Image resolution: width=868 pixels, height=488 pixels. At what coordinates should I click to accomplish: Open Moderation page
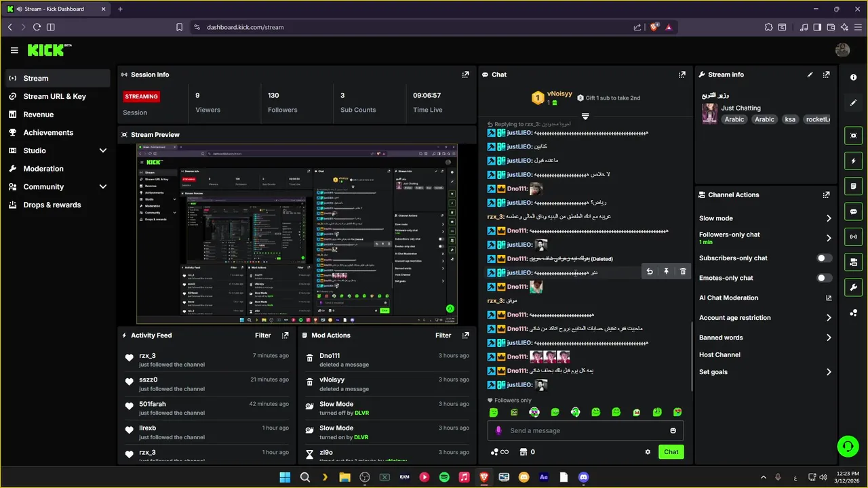pyautogui.click(x=58, y=169)
